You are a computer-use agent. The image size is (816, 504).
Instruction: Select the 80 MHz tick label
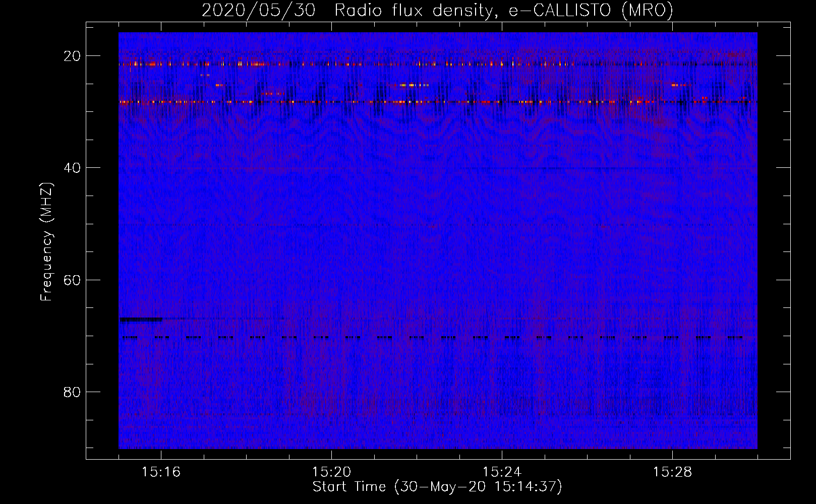coord(72,392)
